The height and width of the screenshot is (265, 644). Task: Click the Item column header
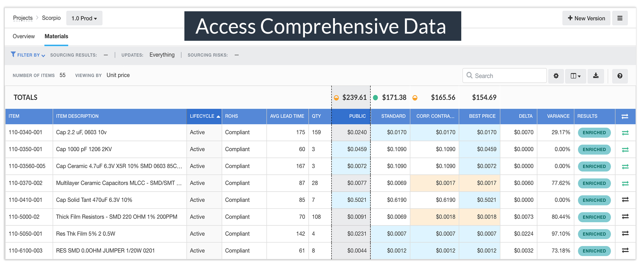29,116
